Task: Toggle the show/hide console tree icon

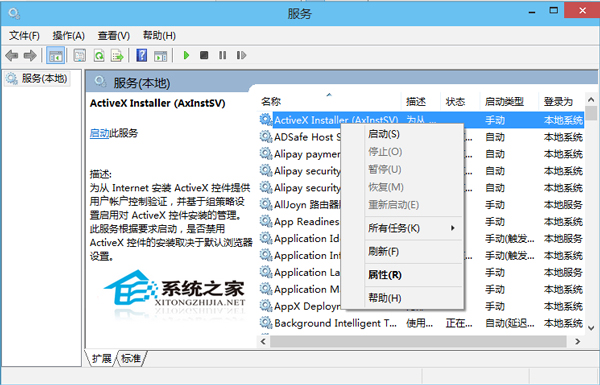Action: 55,55
